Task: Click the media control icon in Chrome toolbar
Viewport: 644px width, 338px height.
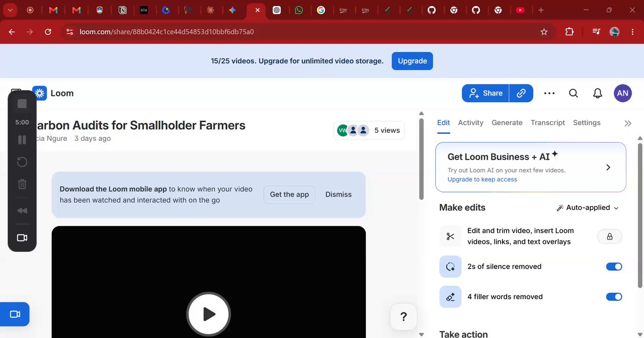Action: pos(596,32)
